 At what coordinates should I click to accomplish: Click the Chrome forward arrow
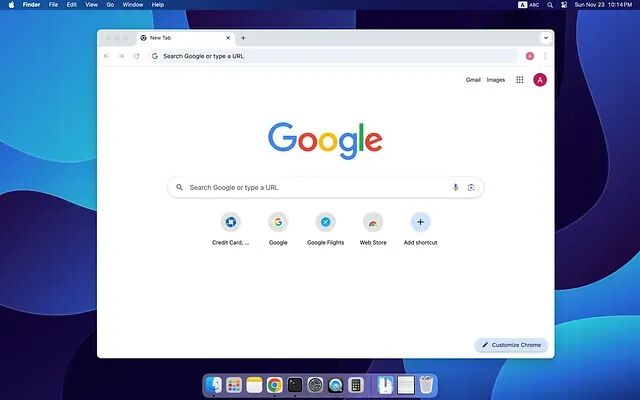click(x=121, y=56)
